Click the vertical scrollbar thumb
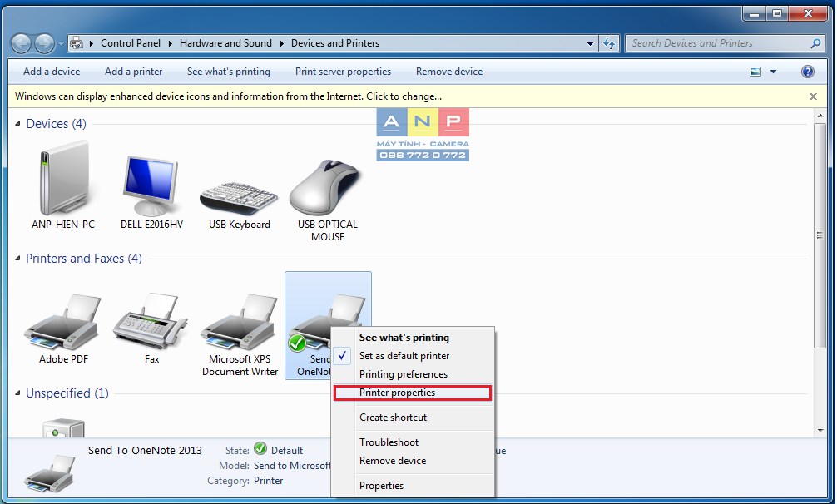 820,235
